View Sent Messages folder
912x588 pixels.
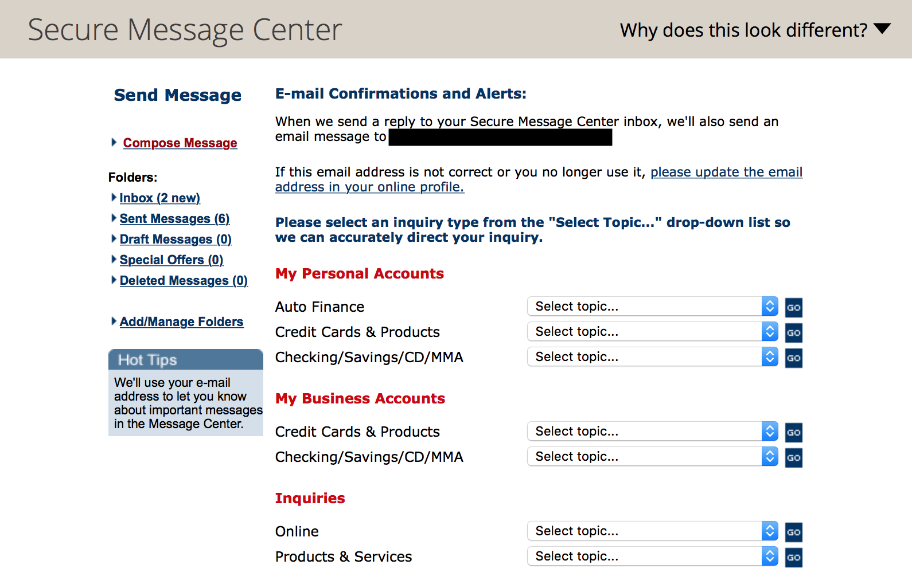point(174,219)
